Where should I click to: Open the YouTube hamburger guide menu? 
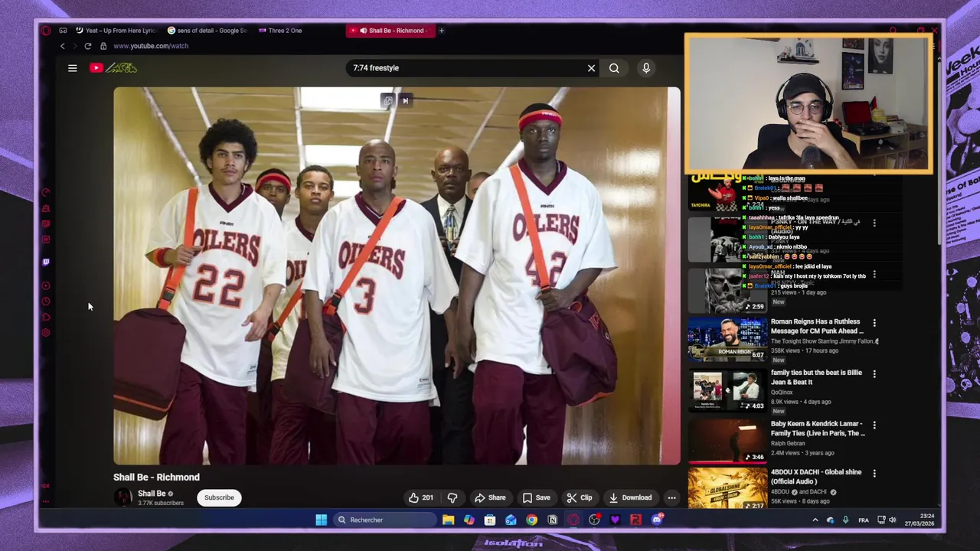(x=73, y=68)
